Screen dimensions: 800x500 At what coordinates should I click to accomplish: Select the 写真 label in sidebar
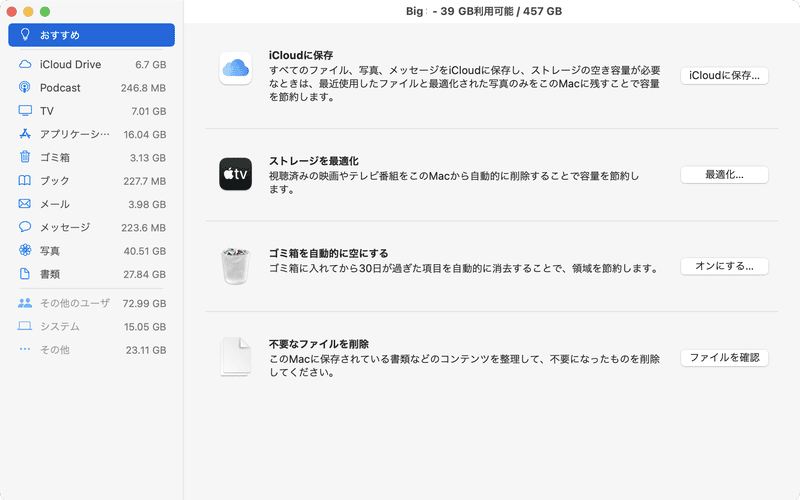click(x=50, y=251)
